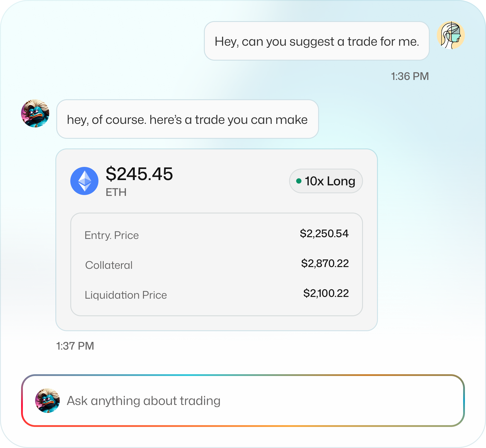Select the Collateral label
Viewport: 486px width, 448px height.
point(109,265)
